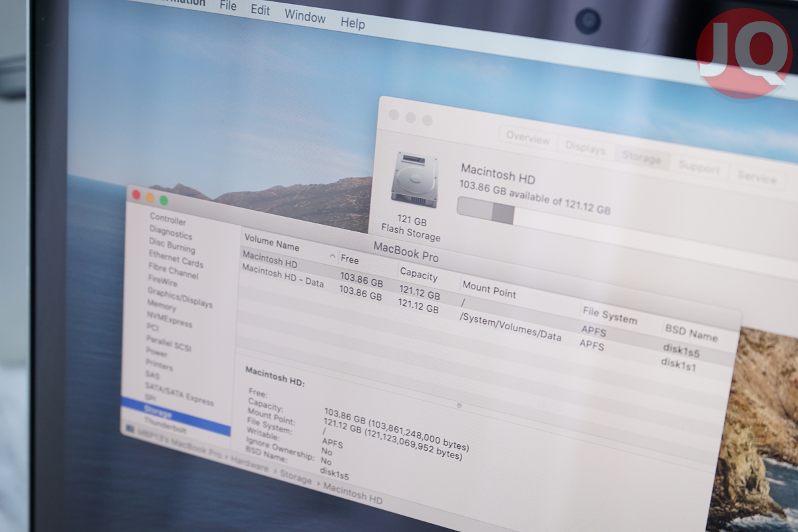Toggle the sort arrow on Volume Name column
798x532 pixels.
tap(332, 256)
